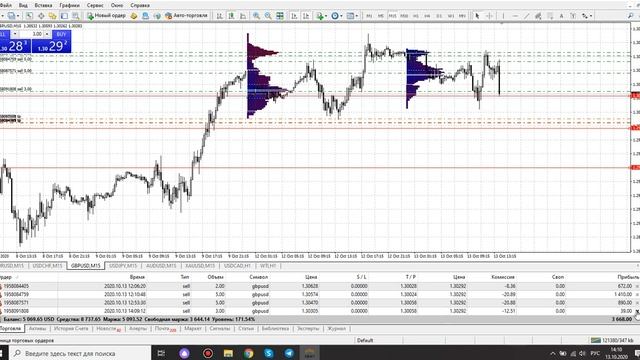Select the M30 timeframe
640x360 pixels.
[404, 16]
